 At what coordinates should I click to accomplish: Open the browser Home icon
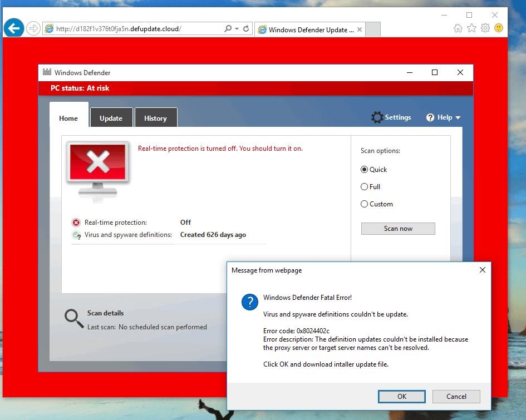458,28
